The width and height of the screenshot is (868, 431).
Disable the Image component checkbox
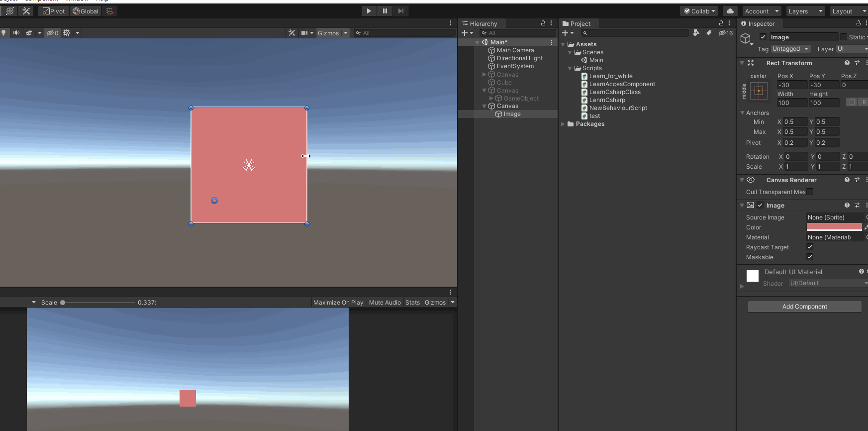(760, 205)
